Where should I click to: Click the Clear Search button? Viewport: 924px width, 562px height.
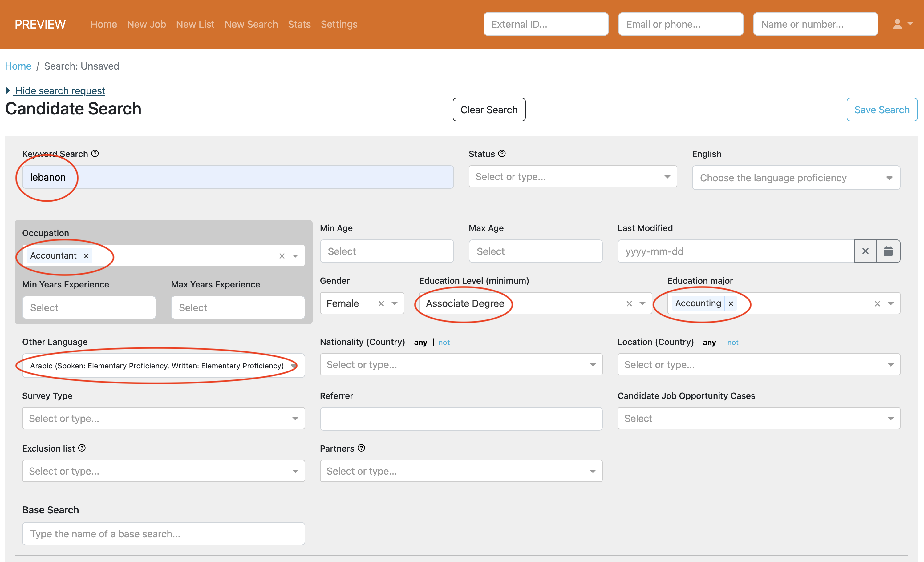488,109
